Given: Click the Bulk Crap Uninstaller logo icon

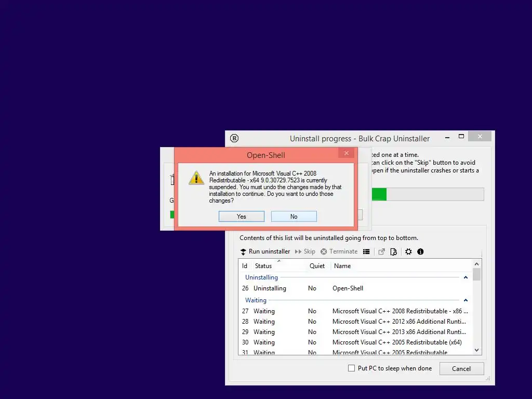Looking at the screenshot, I should (x=234, y=138).
